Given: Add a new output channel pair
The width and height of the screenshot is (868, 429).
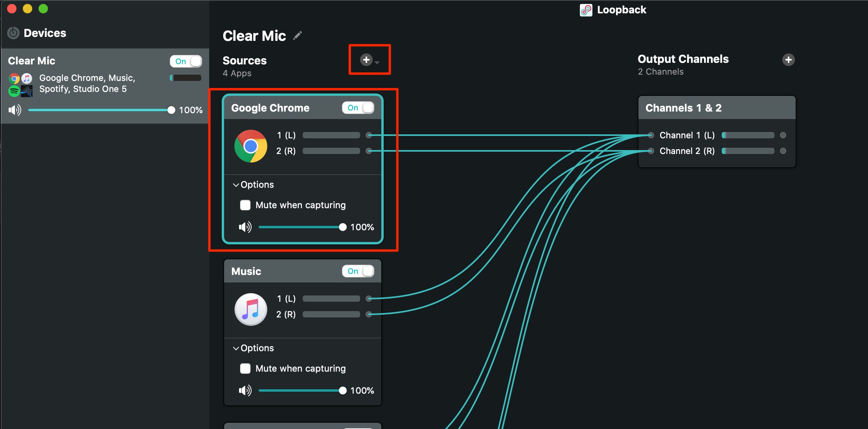Looking at the screenshot, I should [x=788, y=60].
